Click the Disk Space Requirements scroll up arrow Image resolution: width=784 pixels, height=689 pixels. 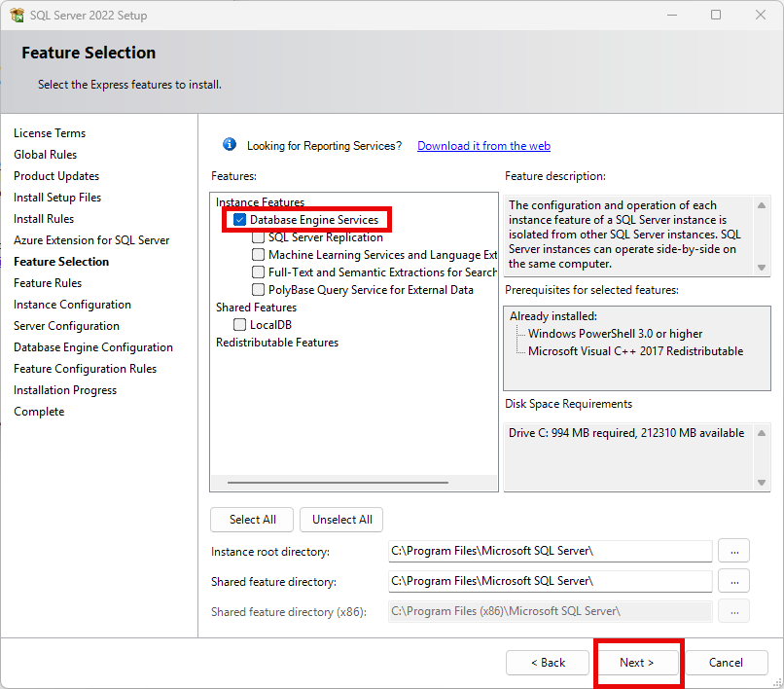click(x=761, y=433)
